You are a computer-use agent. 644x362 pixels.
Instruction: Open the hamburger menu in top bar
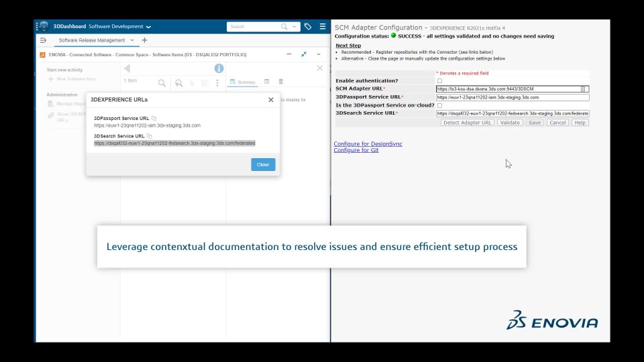323,27
